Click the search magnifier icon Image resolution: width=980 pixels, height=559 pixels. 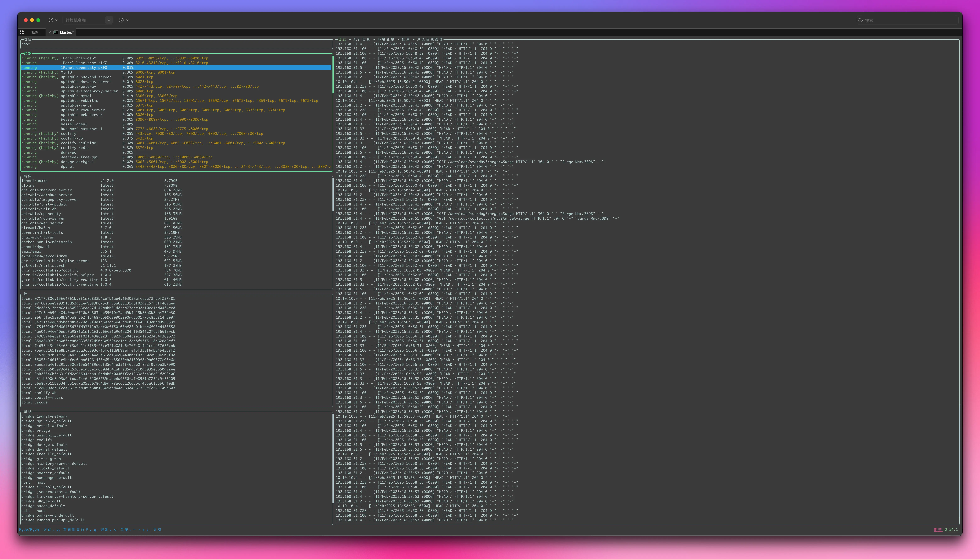(x=860, y=20)
